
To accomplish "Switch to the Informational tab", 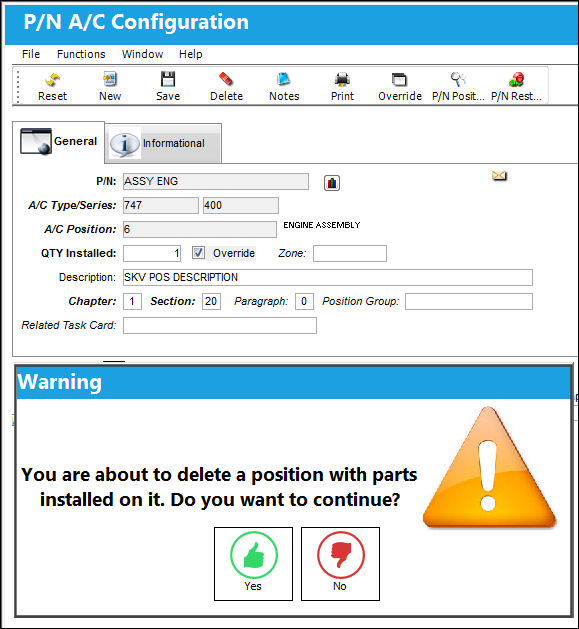I will (x=163, y=143).
